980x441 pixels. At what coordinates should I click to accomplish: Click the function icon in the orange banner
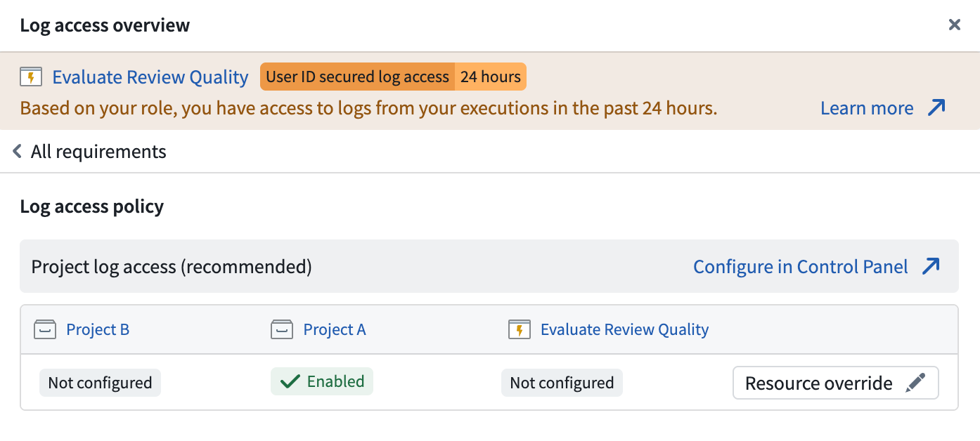(x=31, y=77)
